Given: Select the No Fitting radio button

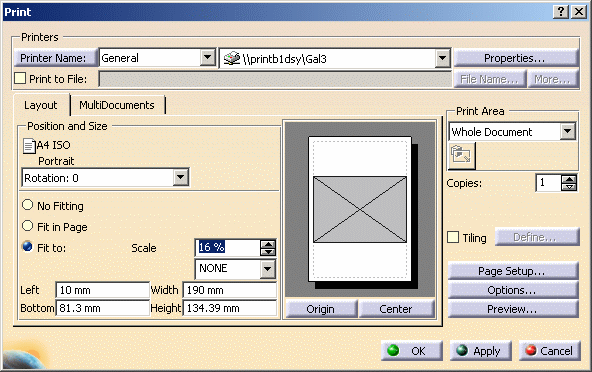Looking at the screenshot, I should (28, 205).
